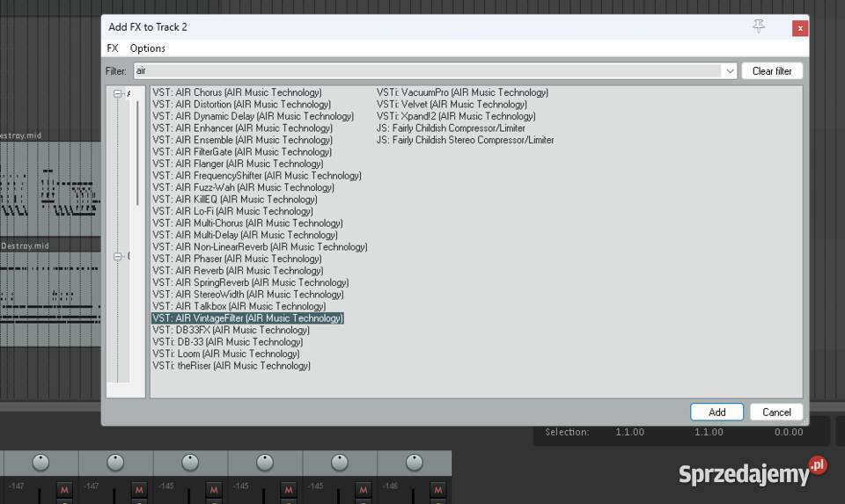Click the Cancel button
Viewport: 845px width, 504px height.
coord(776,412)
